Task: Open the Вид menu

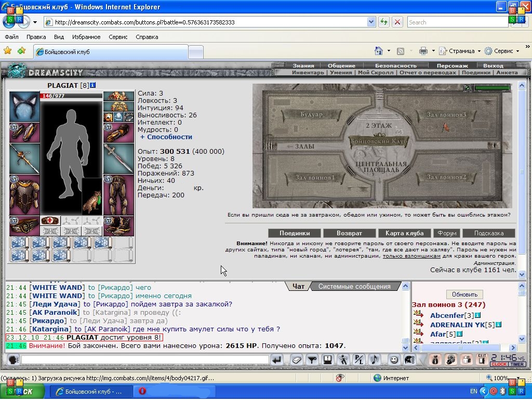Action: 59,37
